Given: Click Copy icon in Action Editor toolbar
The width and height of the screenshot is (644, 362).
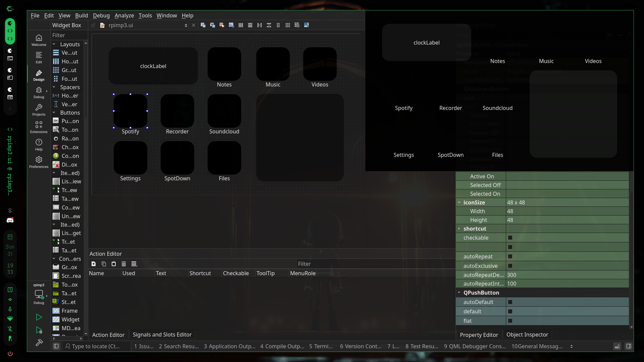Looking at the screenshot, I should click(104, 264).
